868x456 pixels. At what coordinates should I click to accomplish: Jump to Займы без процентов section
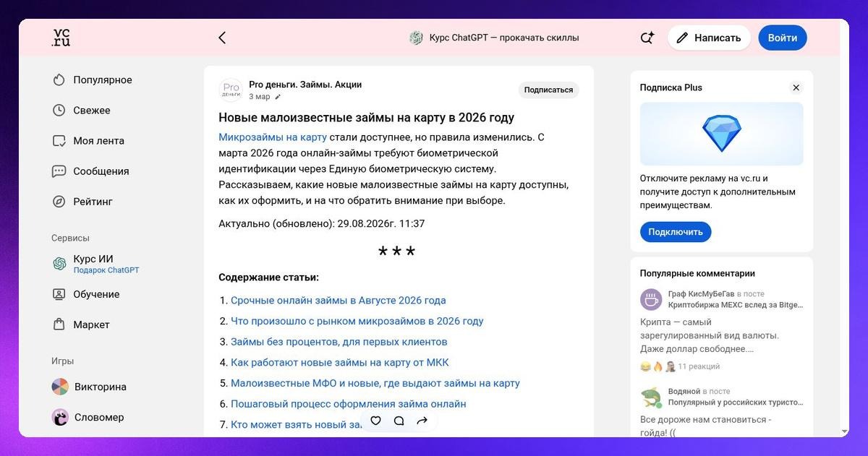click(339, 342)
